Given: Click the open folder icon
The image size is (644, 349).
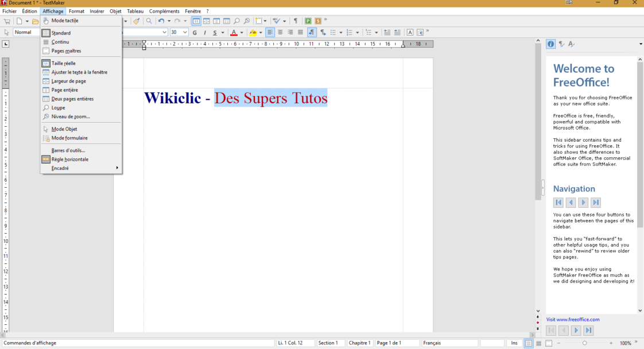Looking at the screenshot, I should 36,21.
